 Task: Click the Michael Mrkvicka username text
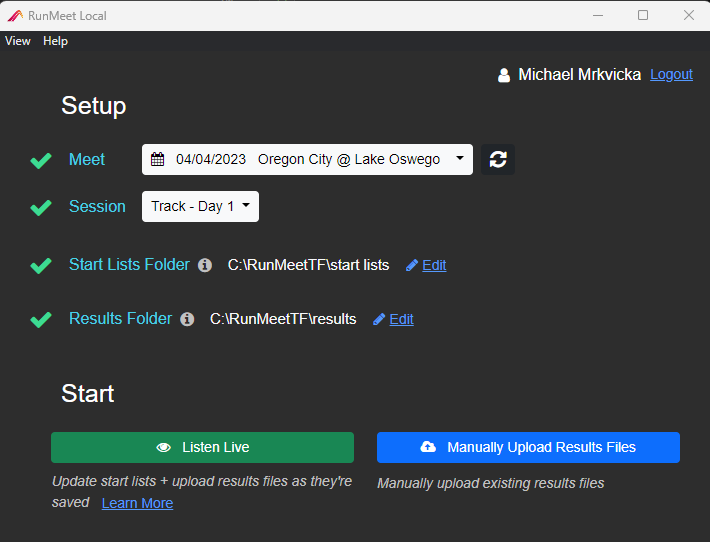click(x=580, y=75)
